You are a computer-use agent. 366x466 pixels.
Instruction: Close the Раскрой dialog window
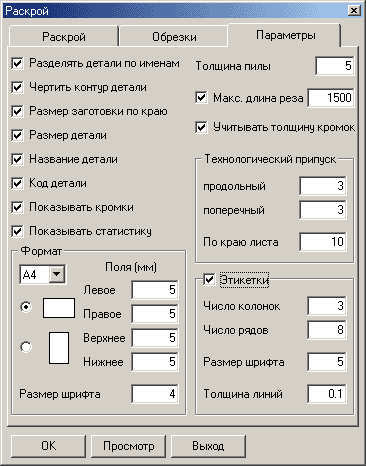tap(353, 11)
